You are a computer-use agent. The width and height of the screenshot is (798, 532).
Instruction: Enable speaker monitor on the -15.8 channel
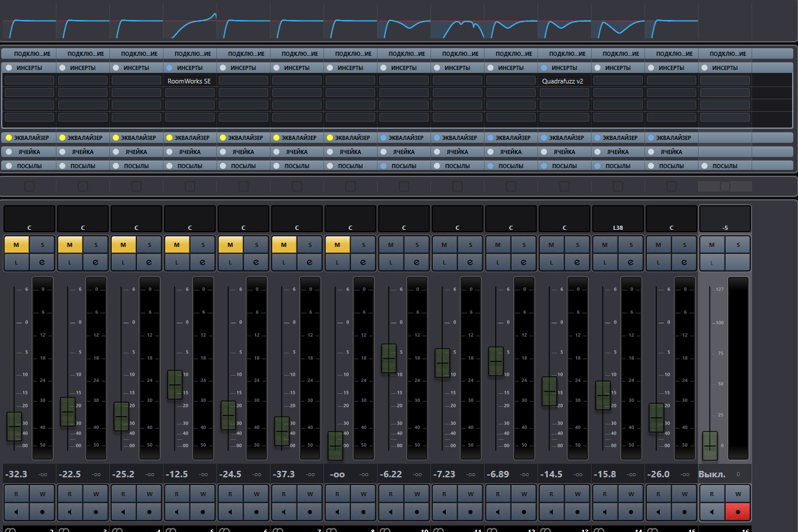[x=605, y=512]
